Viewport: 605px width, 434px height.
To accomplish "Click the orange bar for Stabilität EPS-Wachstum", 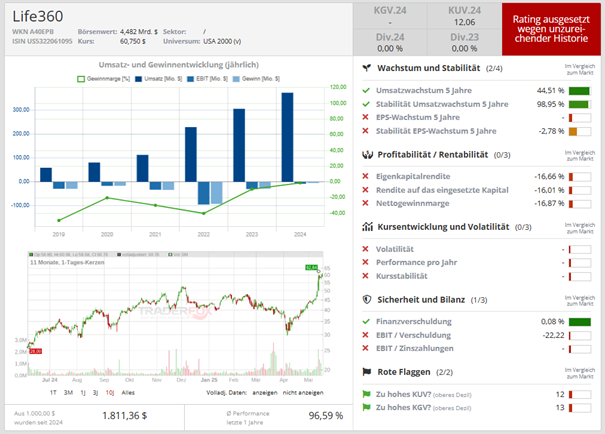I will [x=573, y=132].
